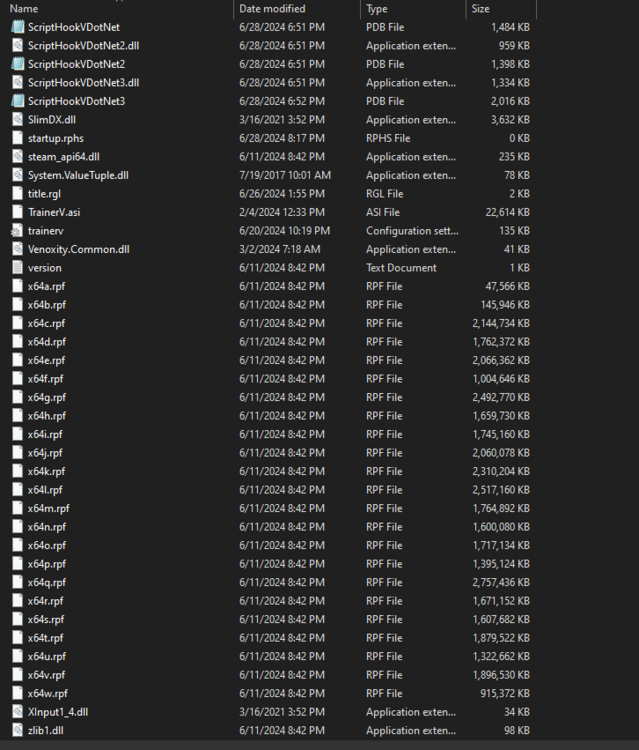The height and width of the screenshot is (750, 639).
Task: Select the x64m.rpf file name
Action: click(48, 508)
